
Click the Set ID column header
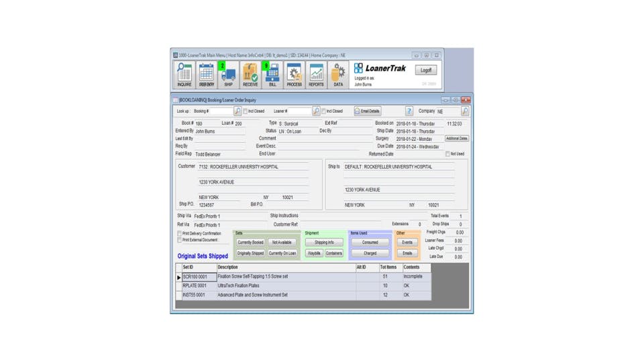pos(199,267)
